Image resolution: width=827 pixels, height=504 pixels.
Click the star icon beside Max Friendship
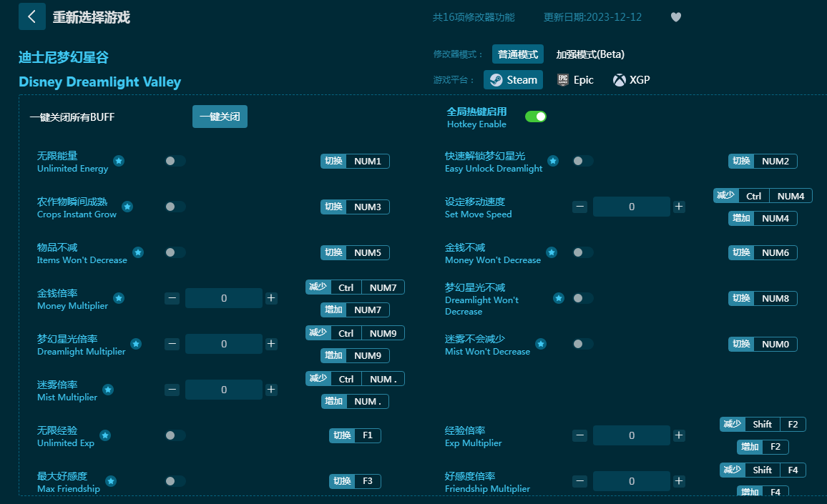click(x=111, y=481)
